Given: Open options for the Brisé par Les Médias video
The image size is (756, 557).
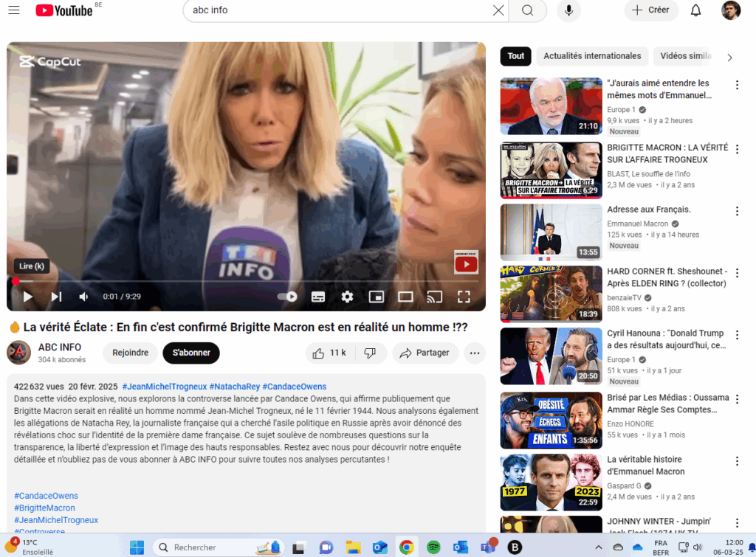Looking at the screenshot, I should coord(738,399).
